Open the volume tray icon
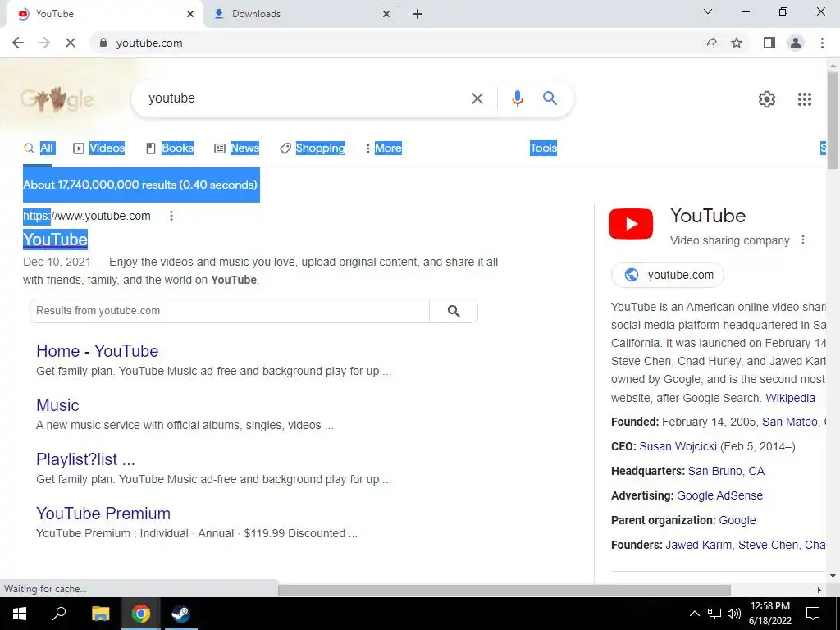 coord(734,614)
